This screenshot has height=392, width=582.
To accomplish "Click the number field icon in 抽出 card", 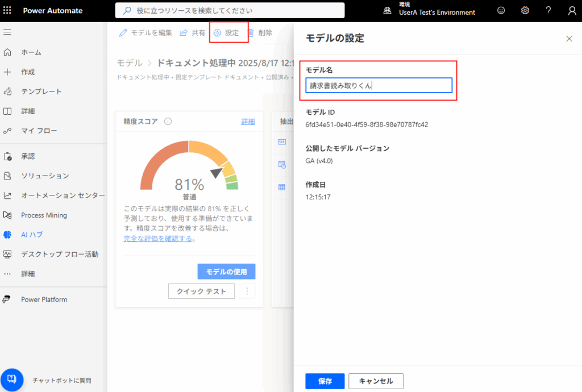I will point(282,142).
